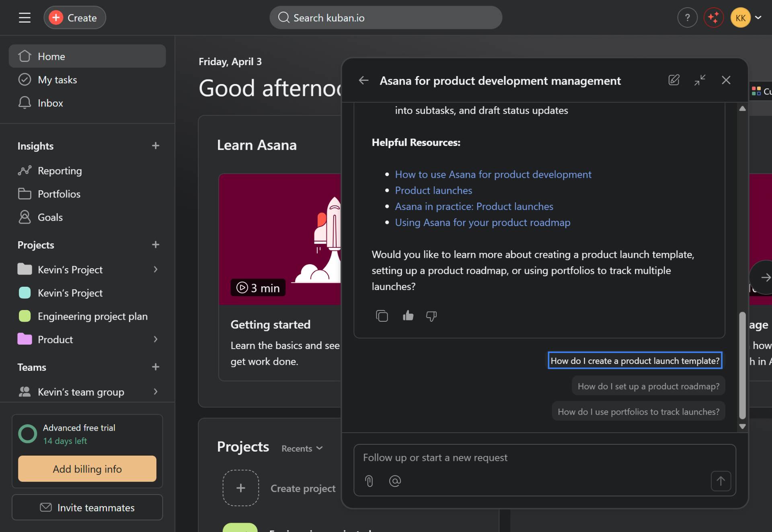Image resolution: width=772 pixels, height=532 pixels.
Task: Open the KK profile avatar
Action: (740, 18)
